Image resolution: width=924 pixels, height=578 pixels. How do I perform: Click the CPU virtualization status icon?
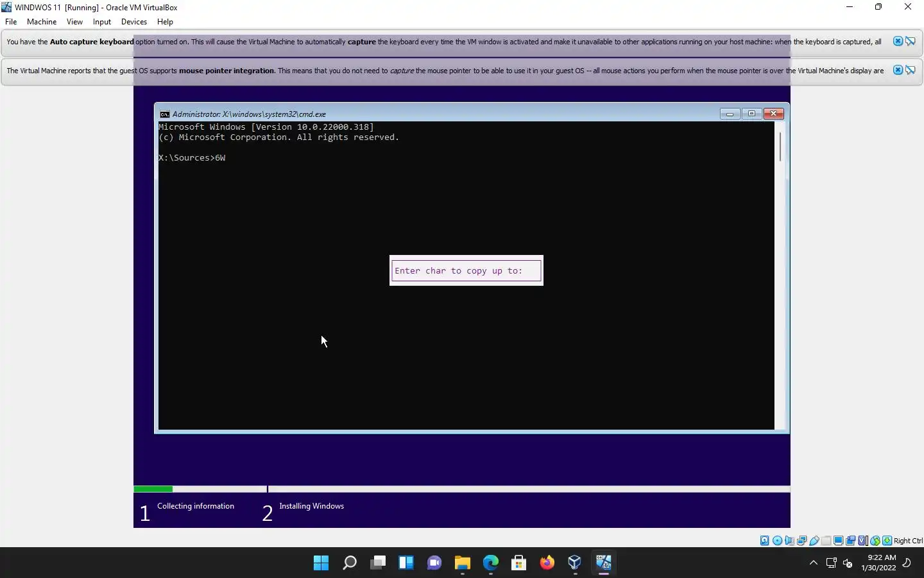862,541
